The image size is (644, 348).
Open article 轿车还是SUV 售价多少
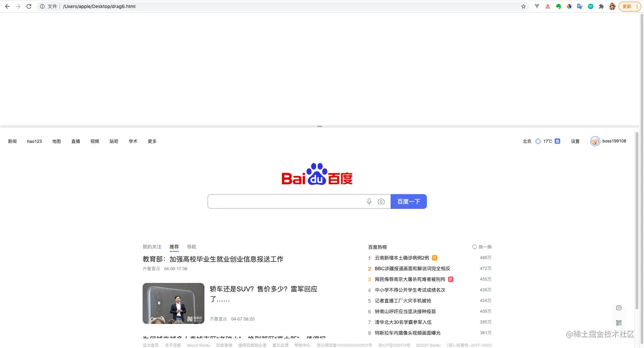tap(264, 294)
